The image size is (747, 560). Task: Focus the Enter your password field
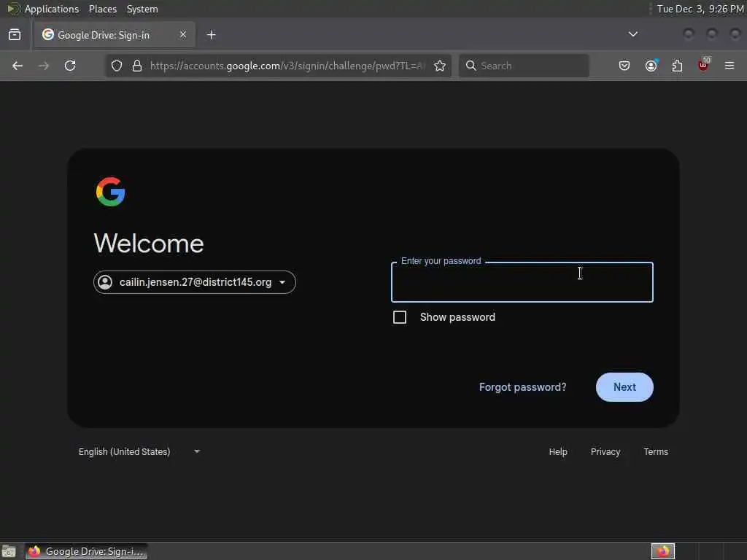point(522,282)
